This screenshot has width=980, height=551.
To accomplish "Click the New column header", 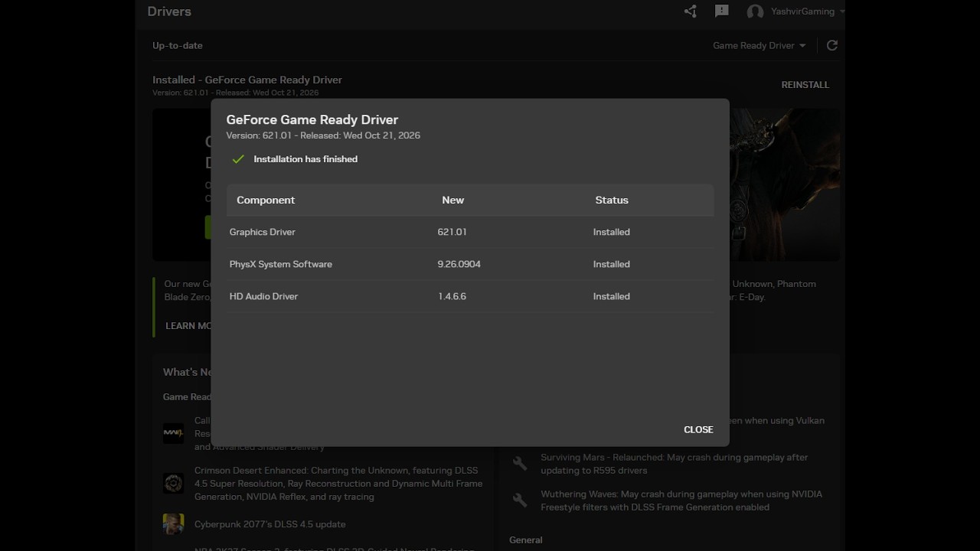I will pyautogui.click(x=453, y=200).
